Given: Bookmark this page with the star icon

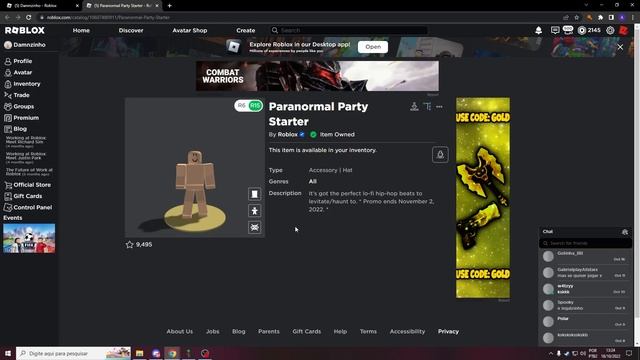Looking at the screenshot, I should click(576, 18).
